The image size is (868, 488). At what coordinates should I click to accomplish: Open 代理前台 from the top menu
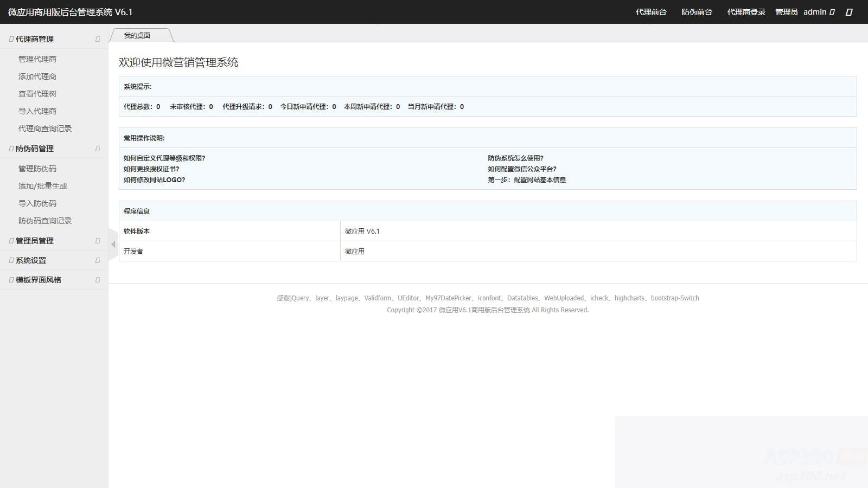(x=650, y=12)
